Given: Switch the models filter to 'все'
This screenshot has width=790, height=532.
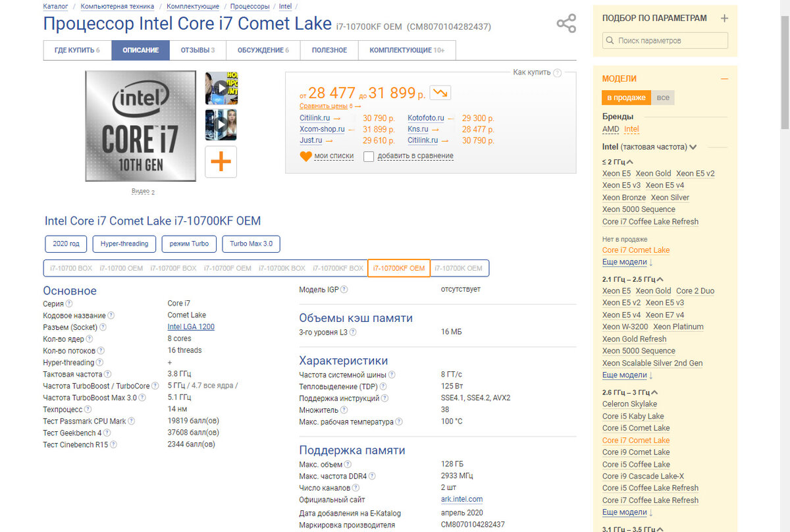Looking at the screenshot, I should tap(663, 97).
